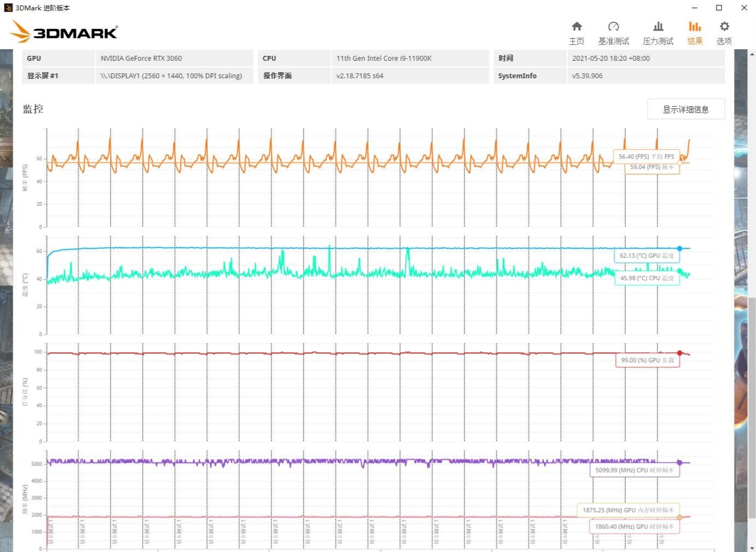Open the 主页 home page

click(577, 32)
